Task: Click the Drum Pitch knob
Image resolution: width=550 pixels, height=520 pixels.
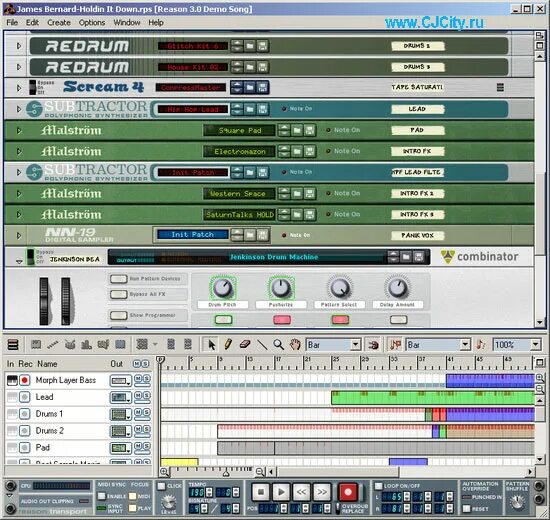Action: point(222,288)
